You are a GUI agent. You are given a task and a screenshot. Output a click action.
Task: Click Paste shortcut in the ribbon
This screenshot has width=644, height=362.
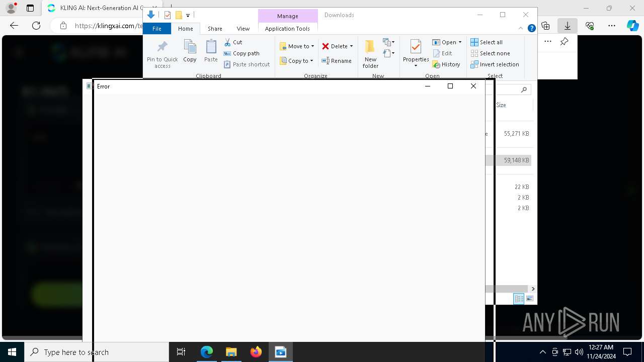pos(247,64)
